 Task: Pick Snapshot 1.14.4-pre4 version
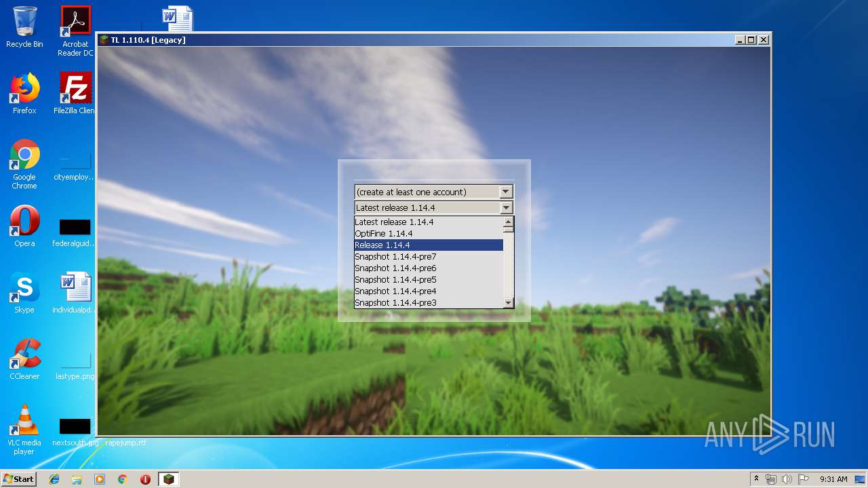pos(429,291)
